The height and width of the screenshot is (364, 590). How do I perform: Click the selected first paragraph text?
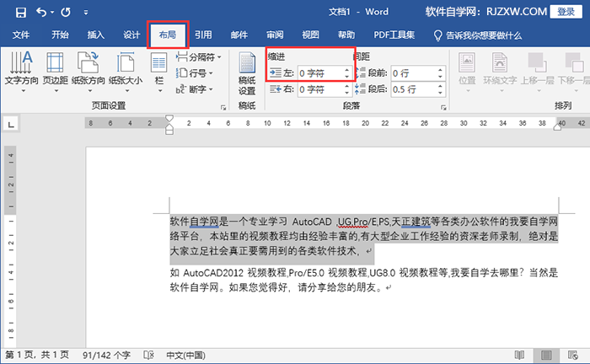[x=363, y=236]
